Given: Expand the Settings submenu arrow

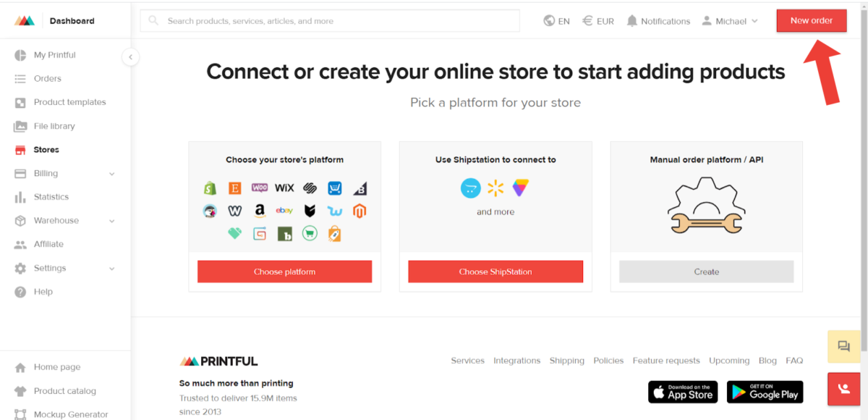Looking at the screenshot, I should pos(112,269).
